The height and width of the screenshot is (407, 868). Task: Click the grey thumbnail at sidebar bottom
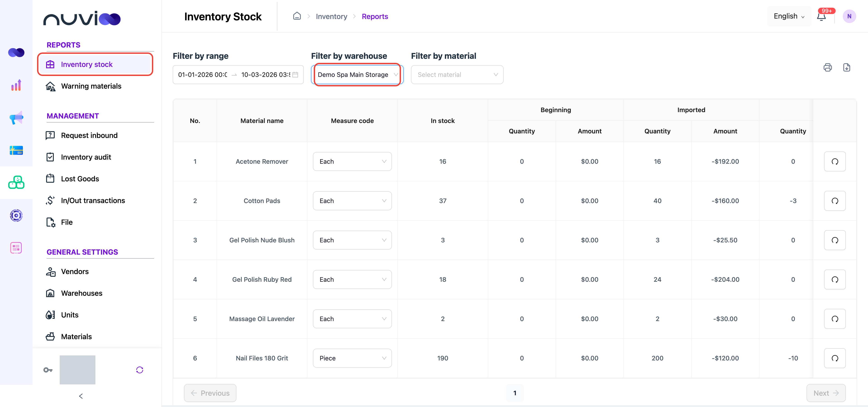pyautogui.click(x=78, y=370)
